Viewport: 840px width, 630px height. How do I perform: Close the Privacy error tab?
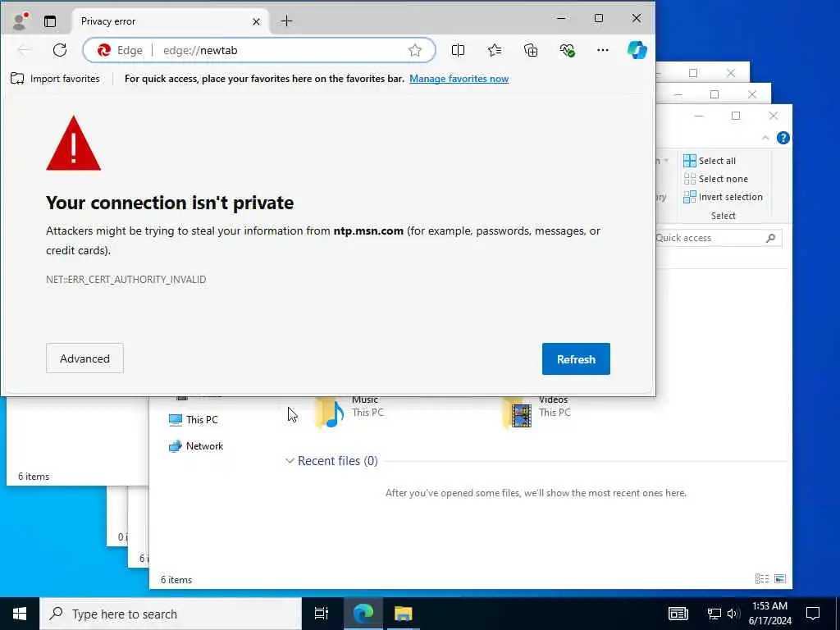pos(256,21)
